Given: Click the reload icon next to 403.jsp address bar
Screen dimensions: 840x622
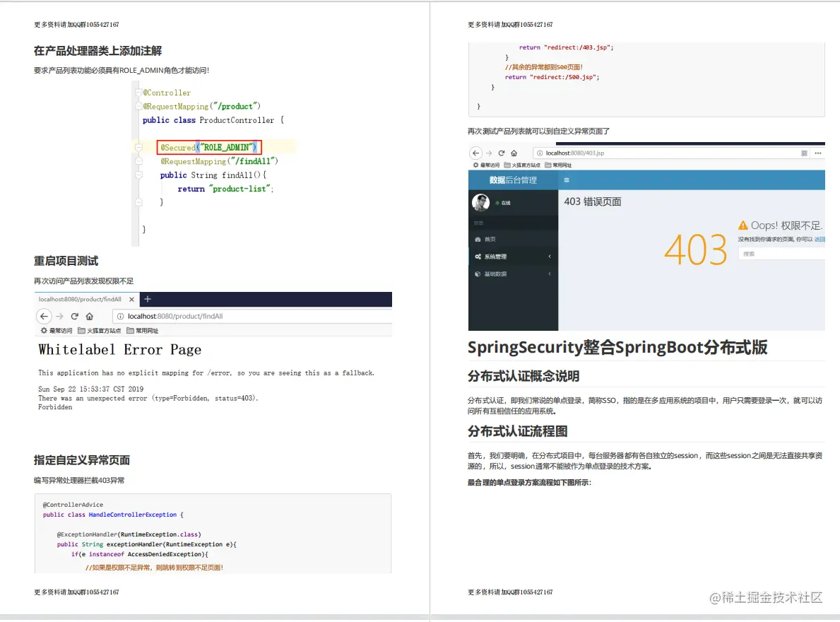Looking at the screenshot, I should pos(502,153).
